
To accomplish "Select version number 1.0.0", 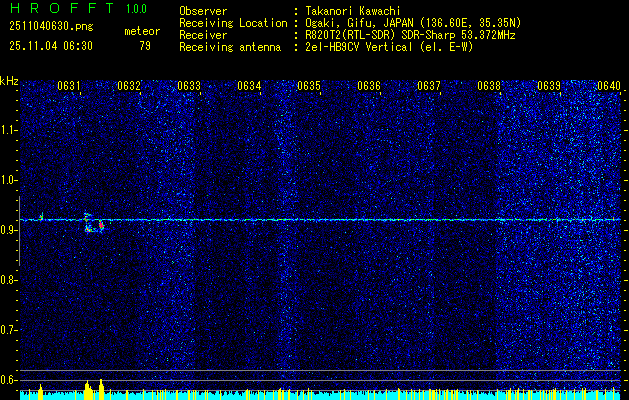I will tap(136, 9).
